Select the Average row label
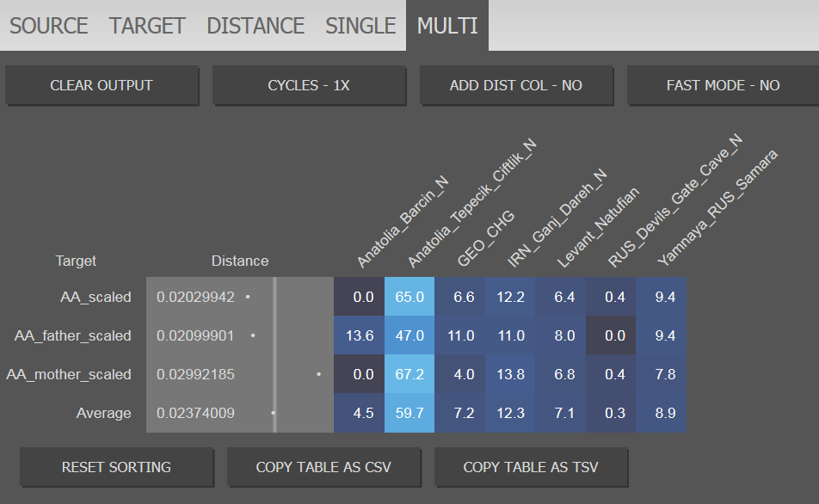Viewport: 819px width, 504px height. [x=103, y=413]
